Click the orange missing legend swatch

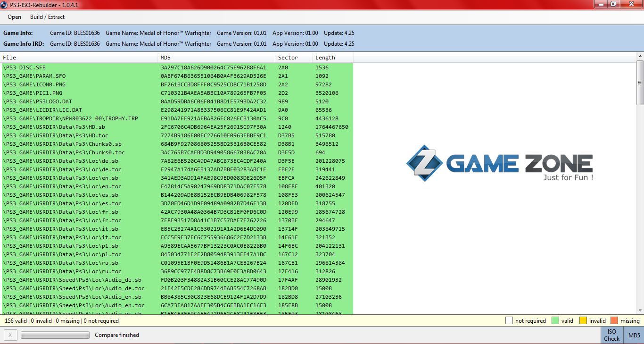(x=614, y=321)
